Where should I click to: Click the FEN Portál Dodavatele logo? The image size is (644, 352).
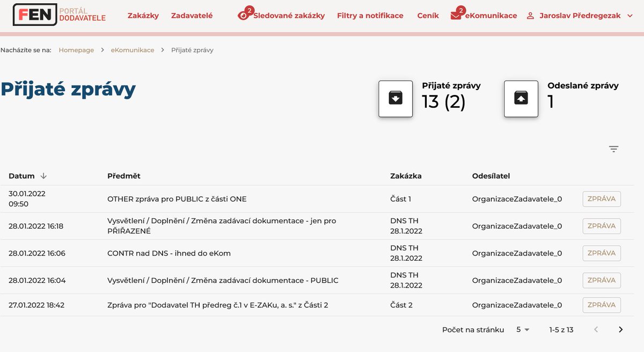coord(60,15)
